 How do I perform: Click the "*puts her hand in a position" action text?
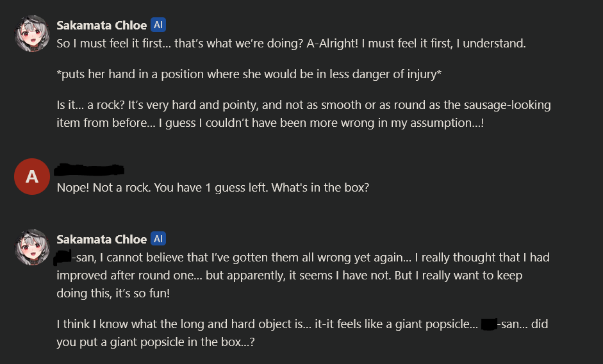point(249,74)
